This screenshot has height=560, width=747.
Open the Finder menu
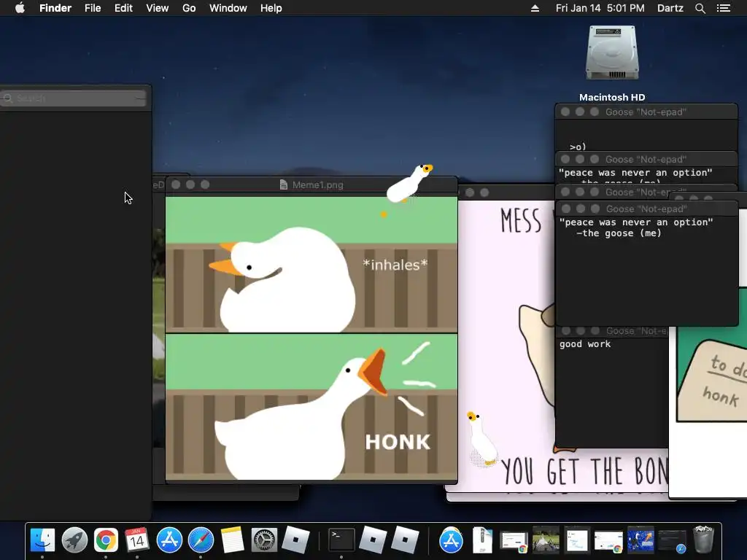pos(55,8)
